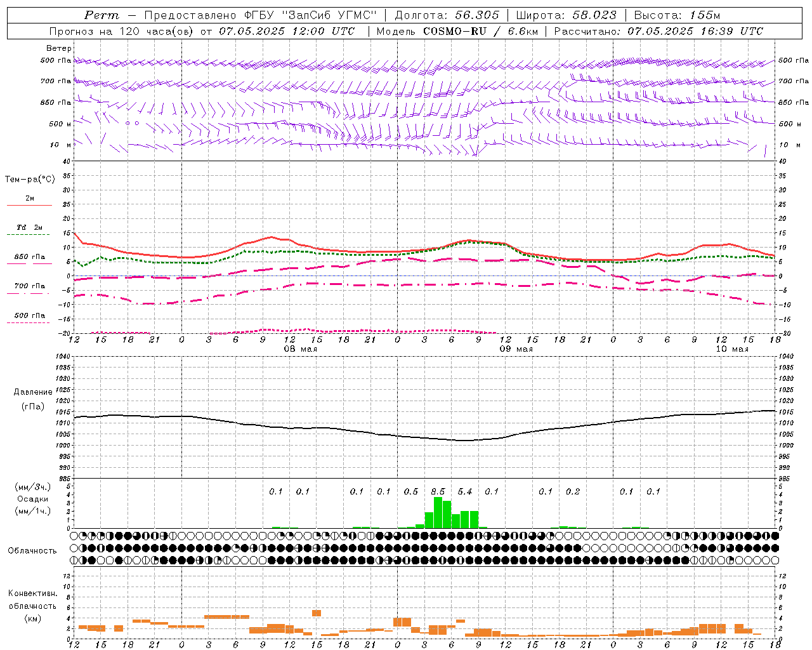Image resolution: width=812 pixels, height=650 pixels.
Task: Click the '2м' temperature legend label
Action: (30, 199)
